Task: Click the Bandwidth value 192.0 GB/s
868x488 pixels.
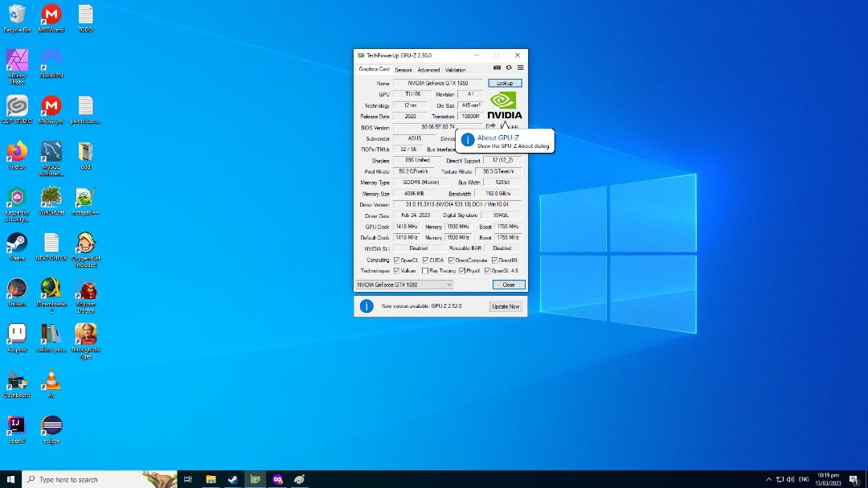Action: (x=497, y=193)
